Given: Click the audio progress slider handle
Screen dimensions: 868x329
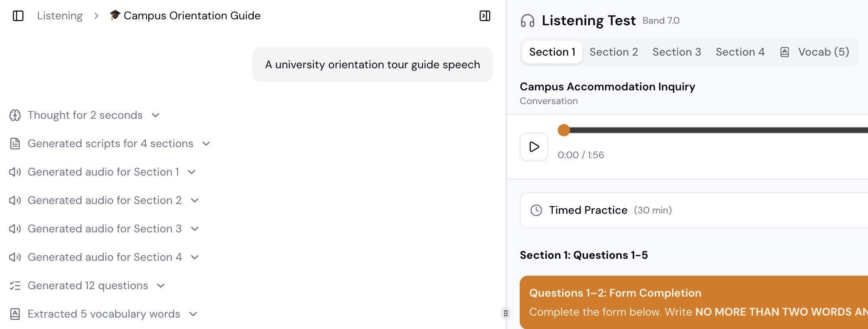Looking at the screenshot, I should [564, 130].
